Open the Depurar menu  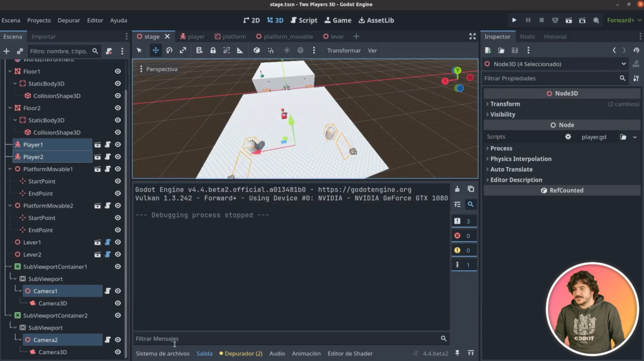(x=69, y=20)
